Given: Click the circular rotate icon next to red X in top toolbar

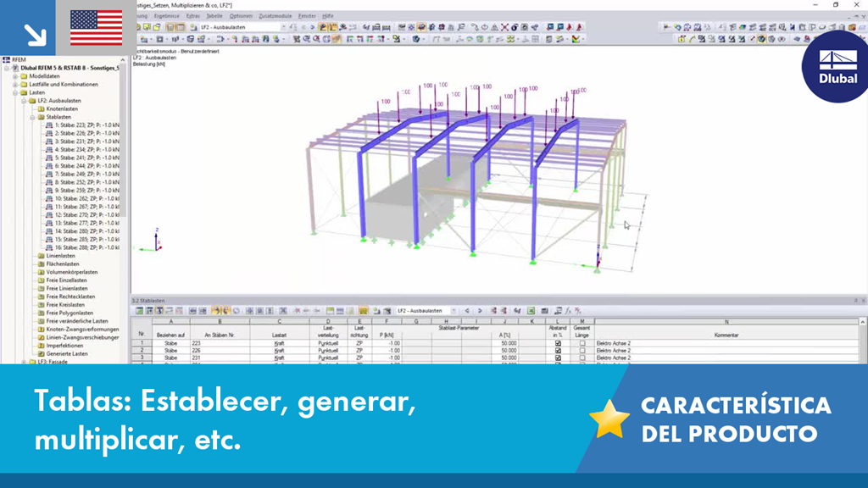Looking at the screenshot, I should click(x=515, y=27).
